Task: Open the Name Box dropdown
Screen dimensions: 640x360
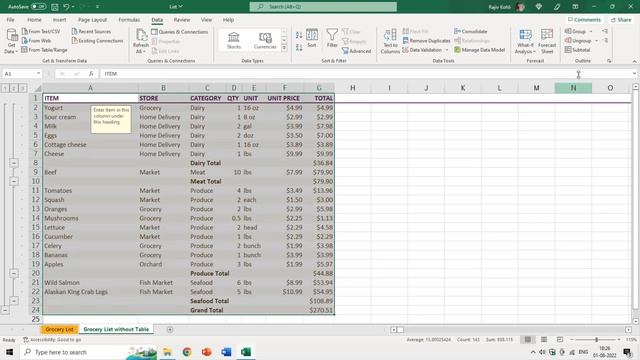Action: coord(38,73)
